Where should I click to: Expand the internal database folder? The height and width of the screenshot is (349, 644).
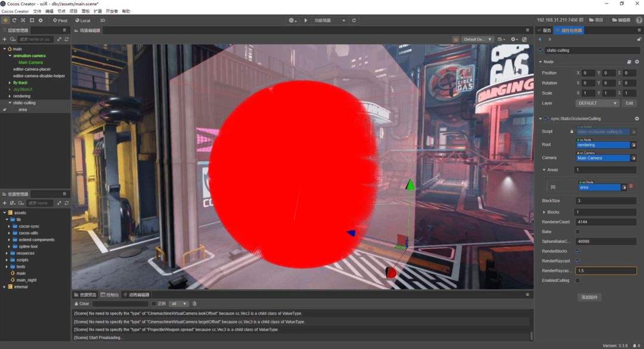coord(4,287)
